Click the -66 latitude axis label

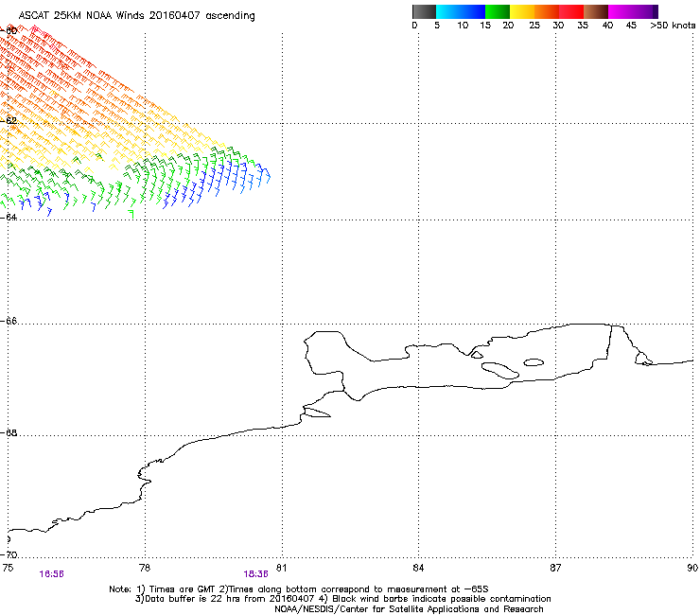10,321
